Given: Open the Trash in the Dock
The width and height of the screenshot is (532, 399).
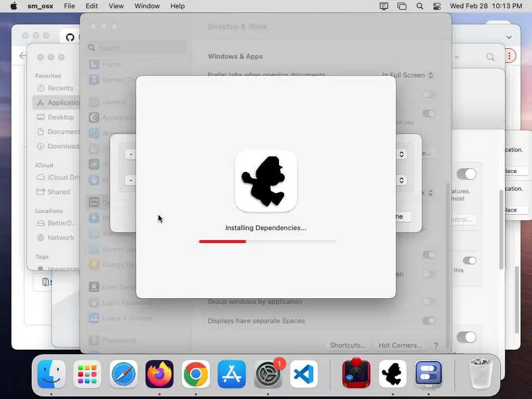Looking at the screenshot, I should pos(481,373).
